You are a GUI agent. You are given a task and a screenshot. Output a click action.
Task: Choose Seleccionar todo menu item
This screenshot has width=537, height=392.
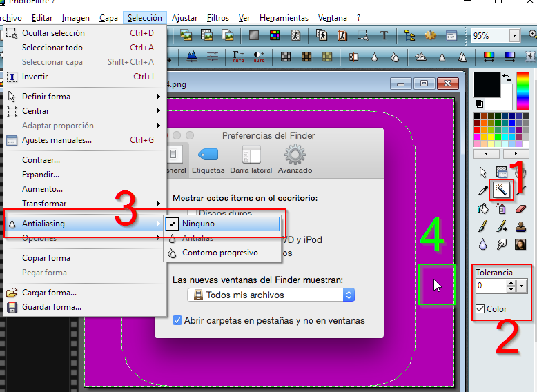(85, 48)
